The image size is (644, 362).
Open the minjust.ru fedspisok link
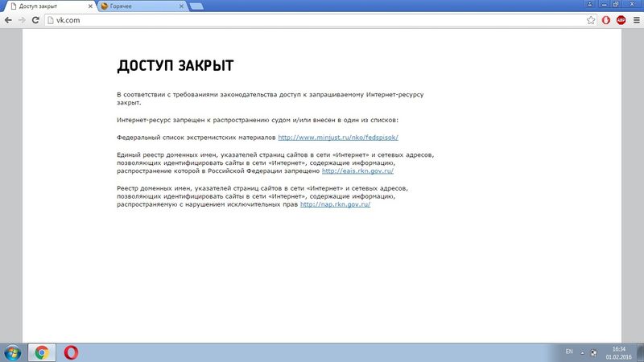(338, 138)
